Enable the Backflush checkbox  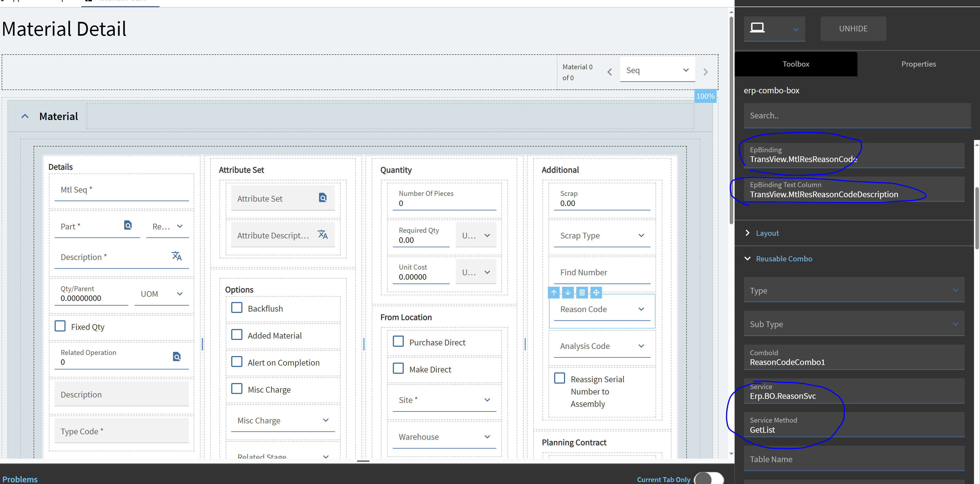click(x=237, y=307)
